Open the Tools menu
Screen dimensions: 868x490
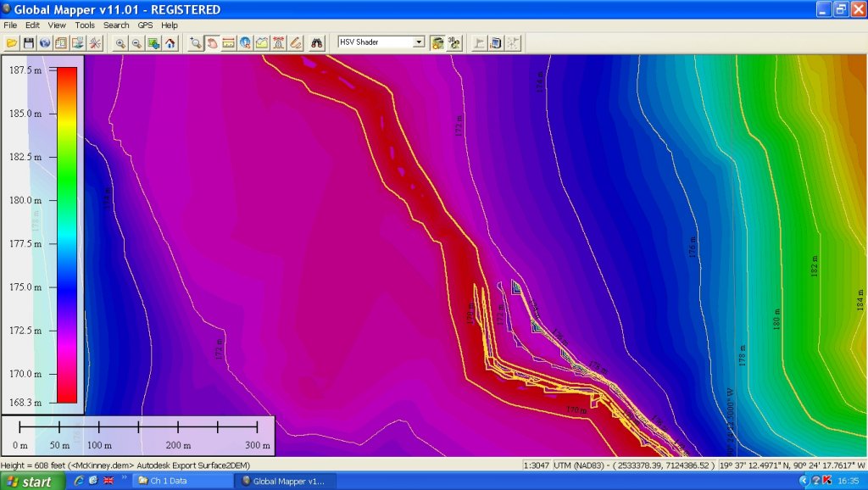85,25
